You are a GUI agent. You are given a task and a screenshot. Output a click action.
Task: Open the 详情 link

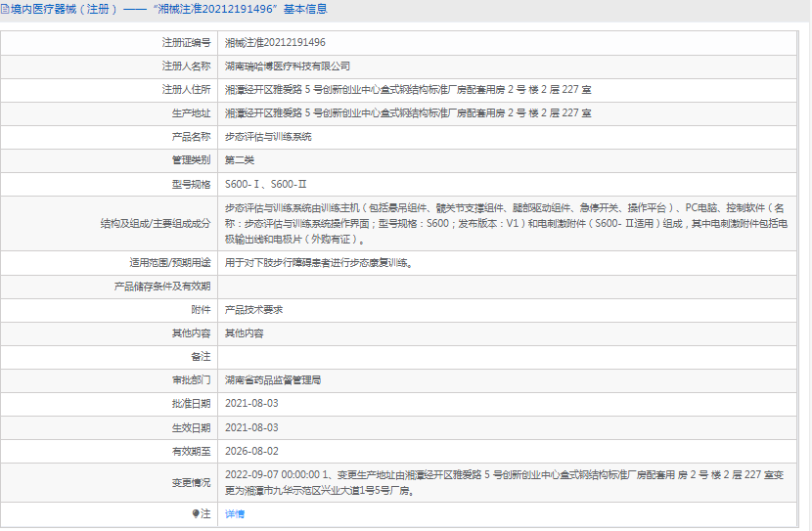[235, 513]
